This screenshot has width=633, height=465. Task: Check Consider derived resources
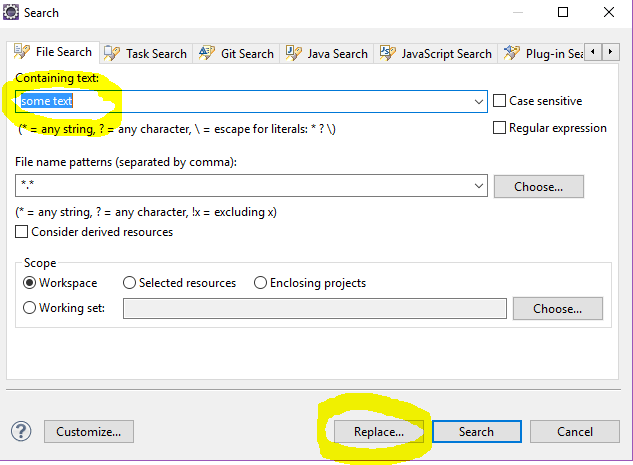coord(21,232)
